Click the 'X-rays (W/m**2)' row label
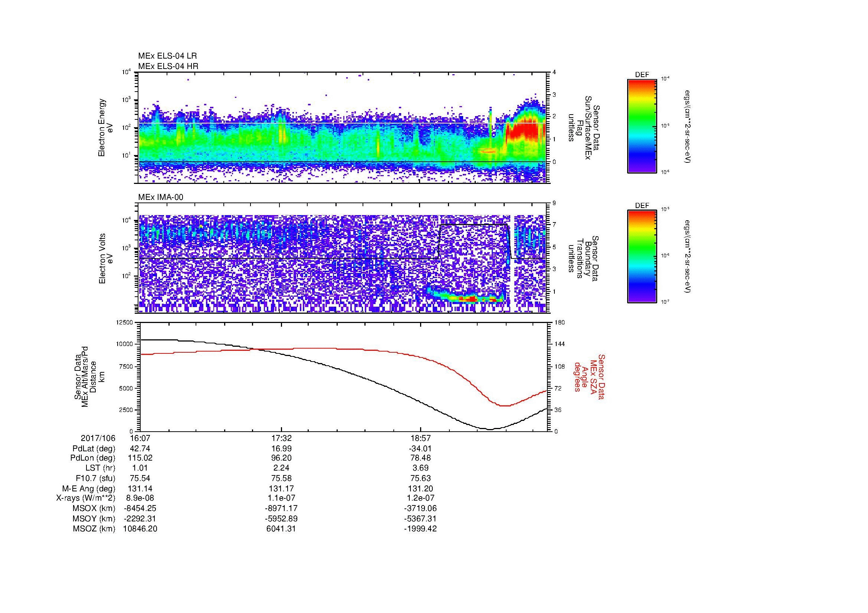The width and height of the screenshot is (868, 613). click(86, 498)
